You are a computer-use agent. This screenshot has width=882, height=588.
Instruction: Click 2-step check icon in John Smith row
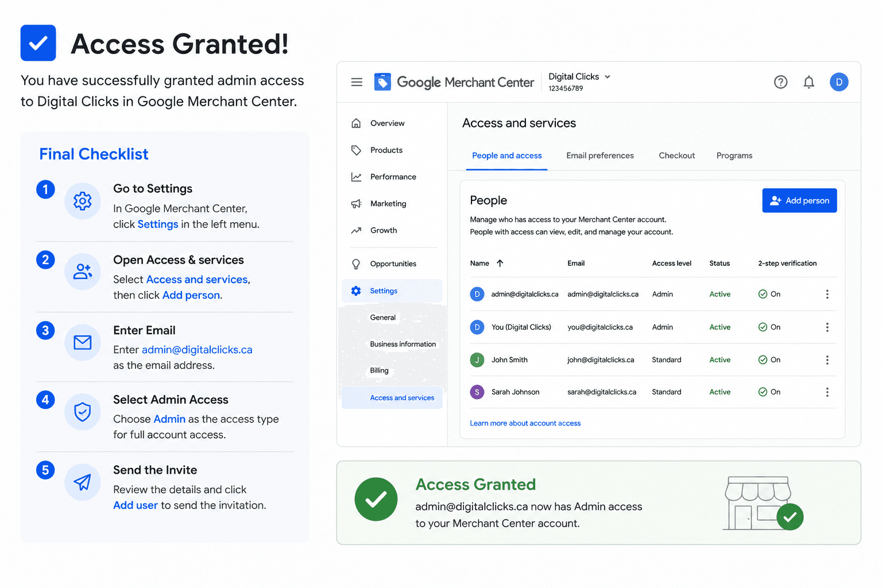[763, 360]
